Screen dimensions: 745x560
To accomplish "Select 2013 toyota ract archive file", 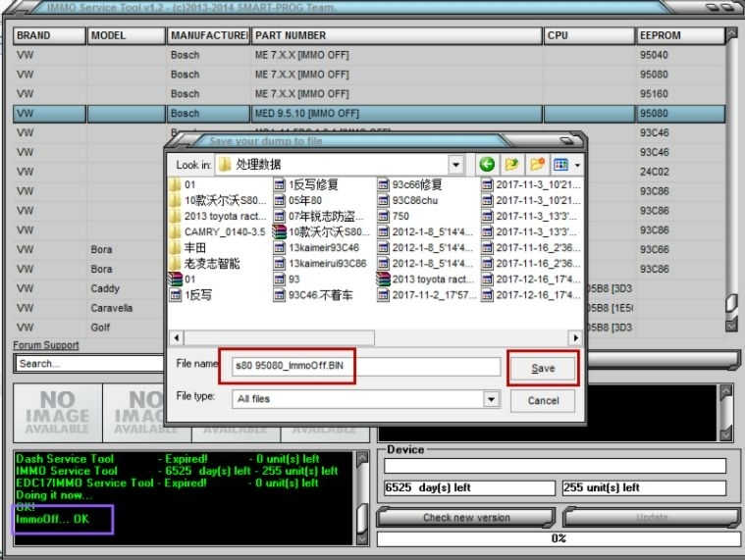I will [x=426, y=280].
